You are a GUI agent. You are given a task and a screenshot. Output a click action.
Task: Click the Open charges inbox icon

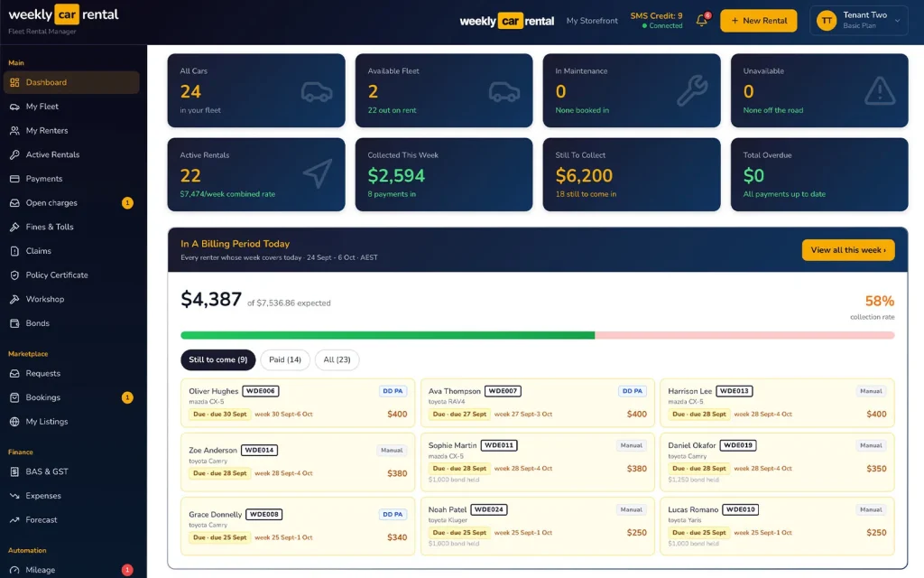click(14, 203)
